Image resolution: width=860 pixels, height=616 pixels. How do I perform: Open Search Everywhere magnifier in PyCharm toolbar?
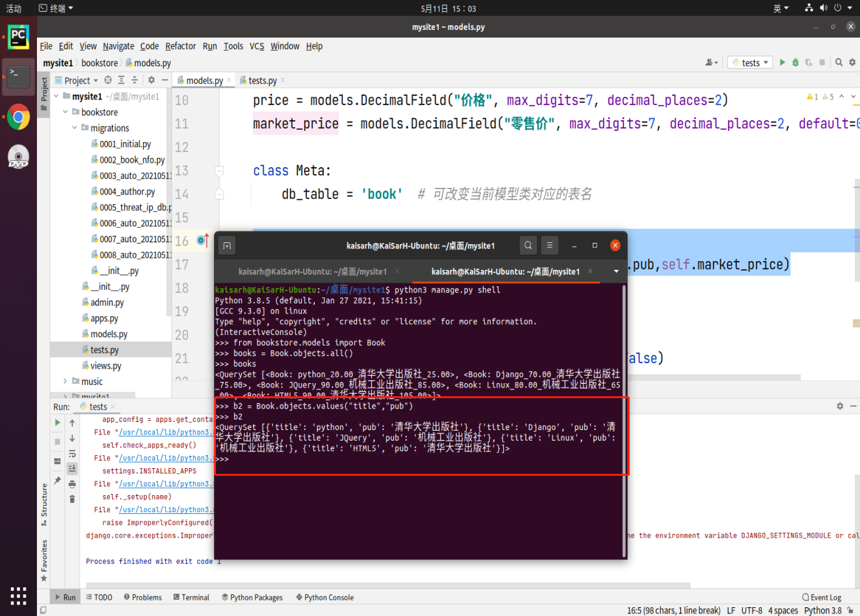pos(839,63)
